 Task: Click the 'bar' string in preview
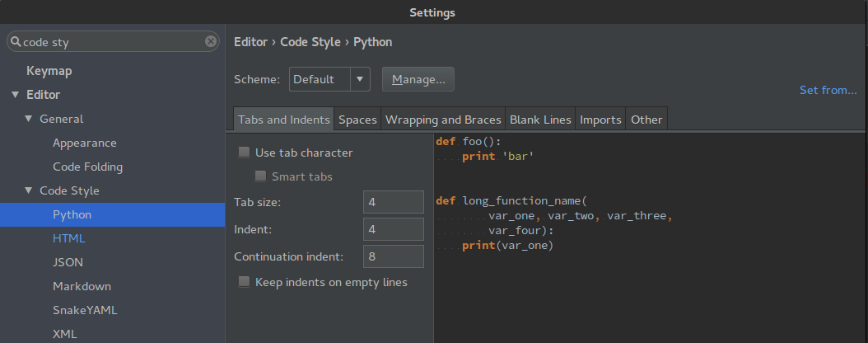[x=518, y=157]
